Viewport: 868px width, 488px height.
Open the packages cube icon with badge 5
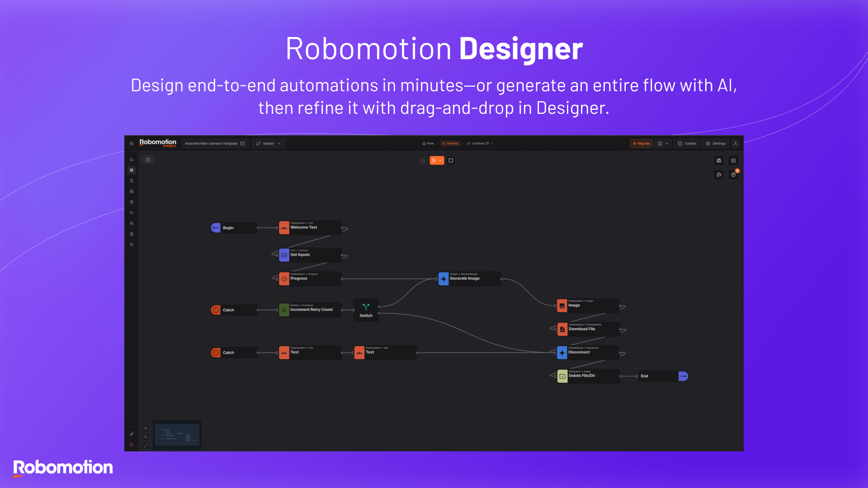[x=733, y=175]
